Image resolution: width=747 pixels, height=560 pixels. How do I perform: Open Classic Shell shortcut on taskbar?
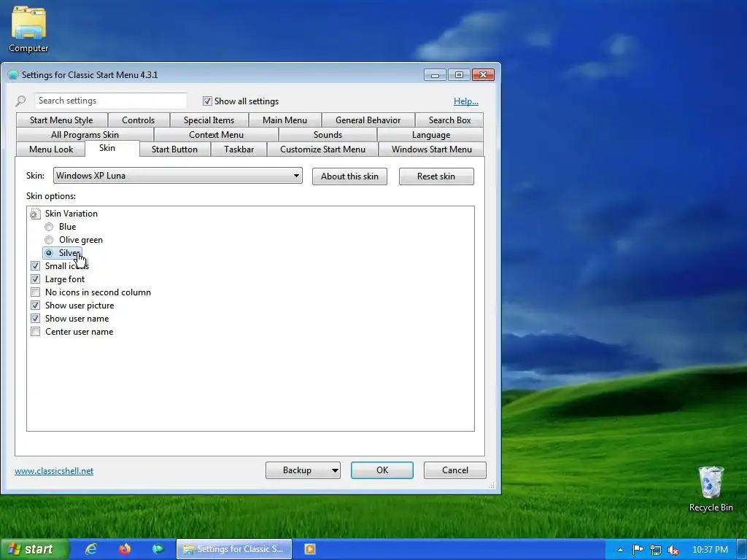click(x=158, y=549)
